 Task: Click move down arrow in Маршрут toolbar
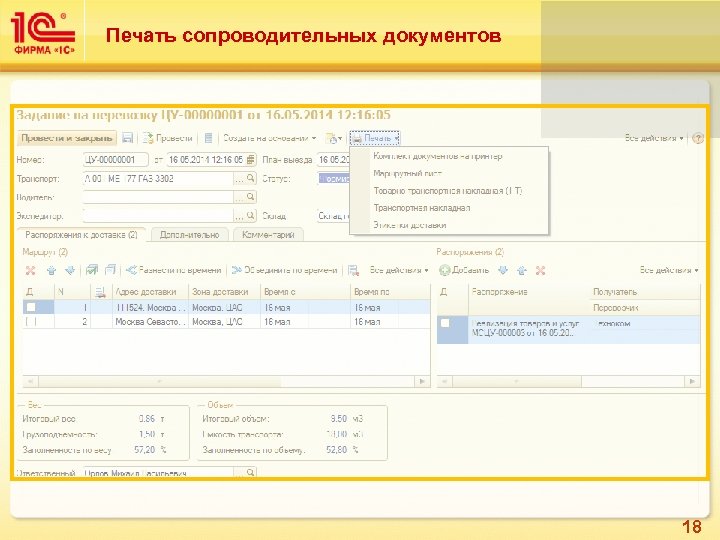tap(70, 270)
